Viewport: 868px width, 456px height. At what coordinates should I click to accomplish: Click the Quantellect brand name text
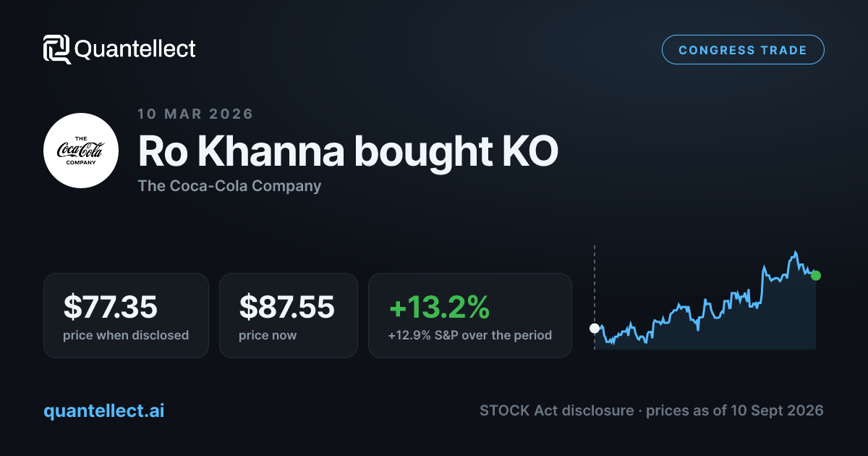tap(135, 49)
